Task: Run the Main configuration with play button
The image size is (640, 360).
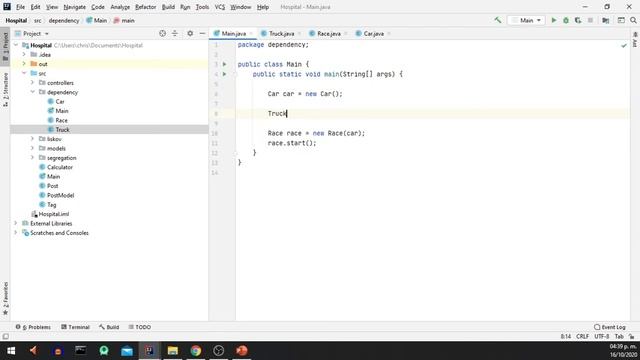Action: 553,20
